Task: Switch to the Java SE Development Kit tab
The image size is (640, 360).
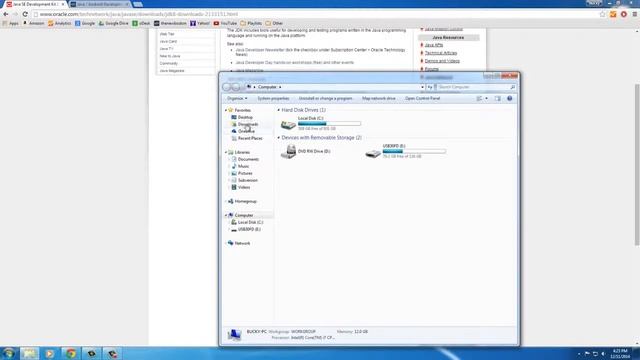Action: (36, 4)
